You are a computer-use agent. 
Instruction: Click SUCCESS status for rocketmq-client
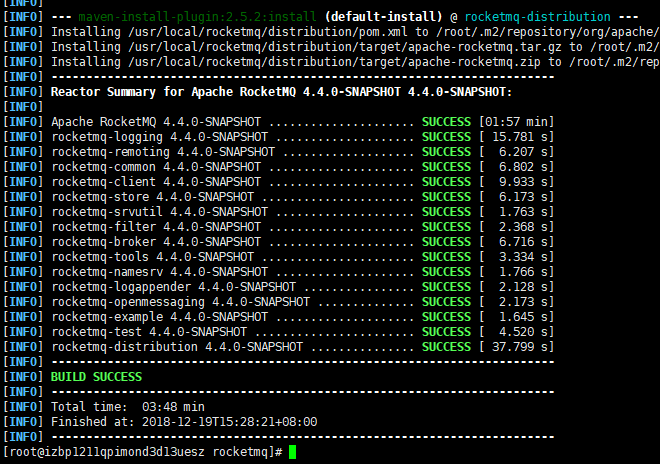point(446,182)
